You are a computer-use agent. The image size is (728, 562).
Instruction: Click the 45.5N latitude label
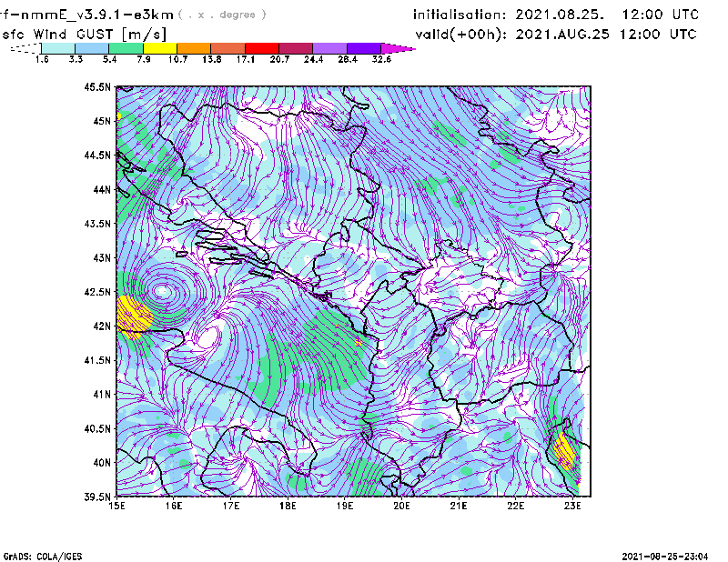click(x=97, y=86)
